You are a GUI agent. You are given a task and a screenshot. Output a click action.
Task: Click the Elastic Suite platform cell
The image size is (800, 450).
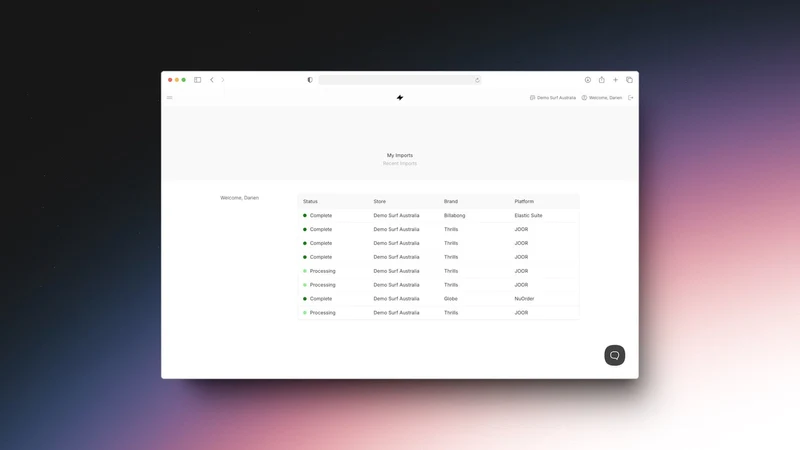[x=528, y=215]
